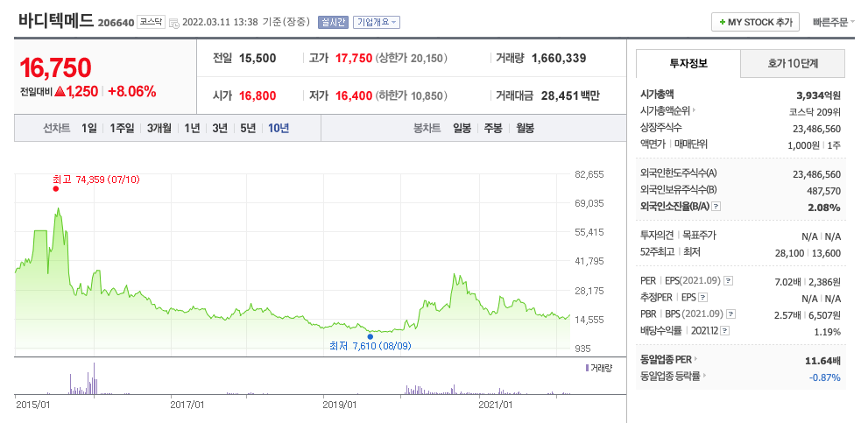Select the 3년 line chart period
Screen dimensions: 868x423
(x=220, y=129)
